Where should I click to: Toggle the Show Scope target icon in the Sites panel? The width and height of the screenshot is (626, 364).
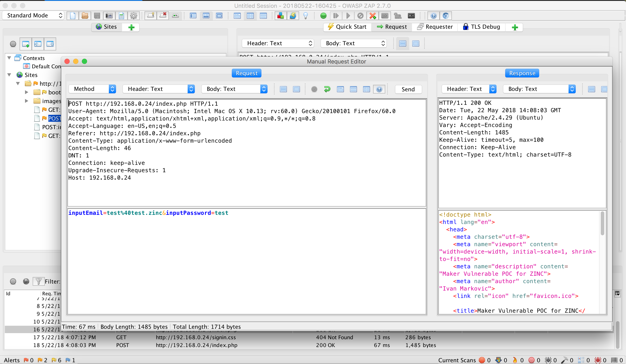coord(13,44)
